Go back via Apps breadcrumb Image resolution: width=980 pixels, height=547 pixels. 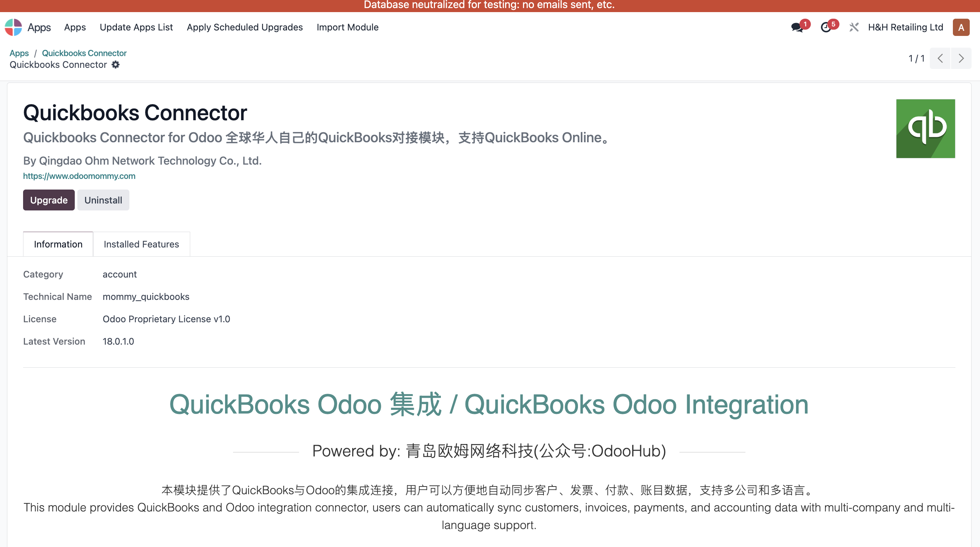[x=19, y=53]
